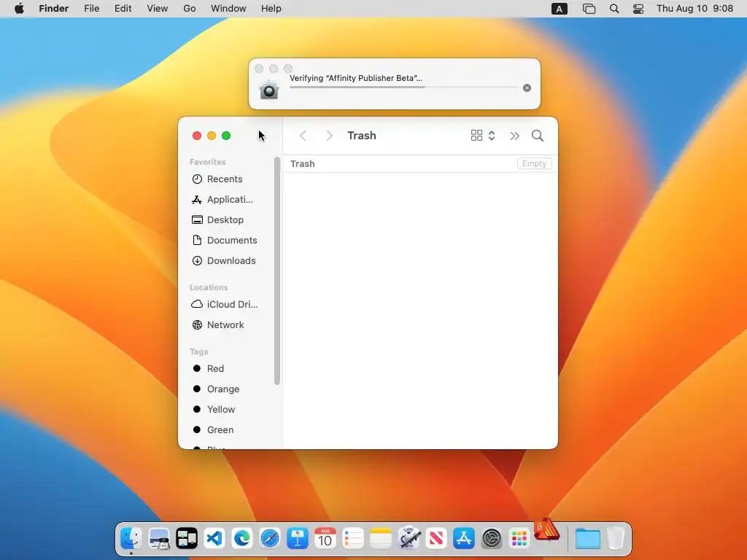Viewport: 747px width, 560px height.
Task: Open the Edit menu
Action: 123,9
